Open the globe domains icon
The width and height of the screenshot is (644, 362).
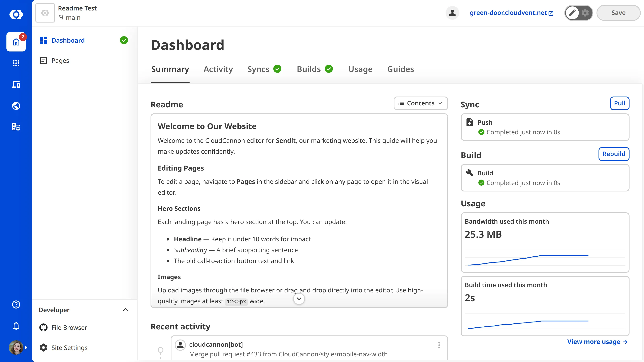16,106
